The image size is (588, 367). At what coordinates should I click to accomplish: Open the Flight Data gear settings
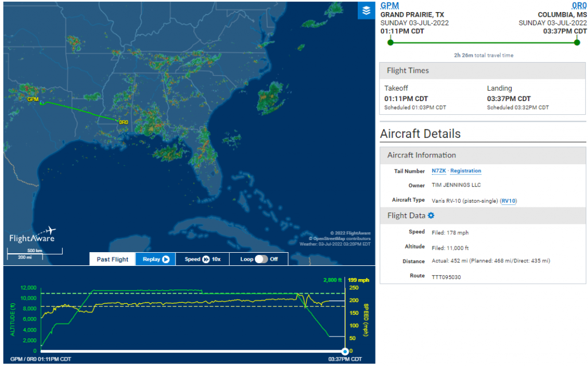coord(431,215)
